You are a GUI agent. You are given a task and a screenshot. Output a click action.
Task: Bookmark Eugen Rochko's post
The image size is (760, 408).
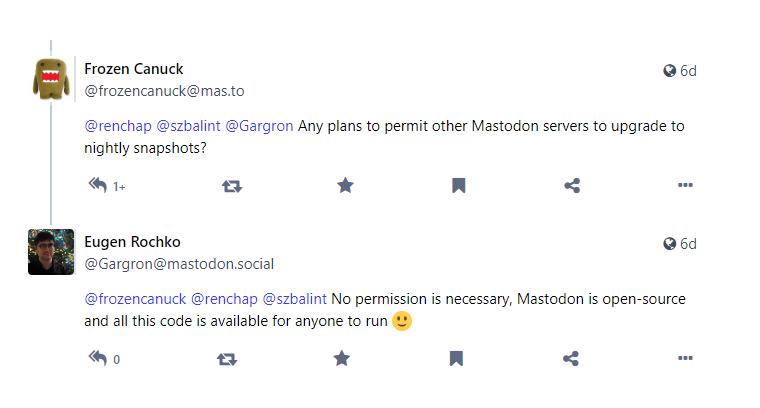456,359
